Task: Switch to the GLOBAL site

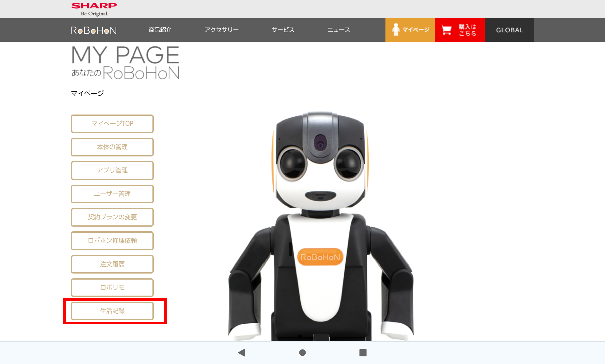Action: (509, 30)
